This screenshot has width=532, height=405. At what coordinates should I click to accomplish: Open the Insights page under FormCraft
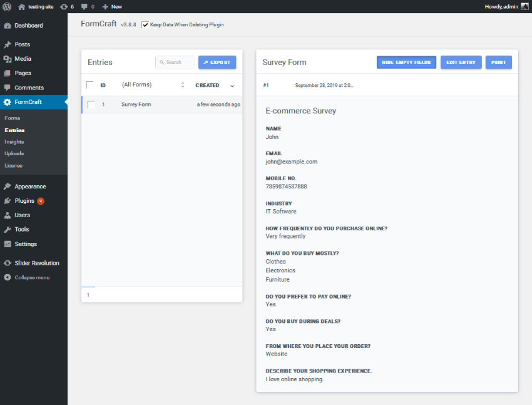(x=14, y=141)
